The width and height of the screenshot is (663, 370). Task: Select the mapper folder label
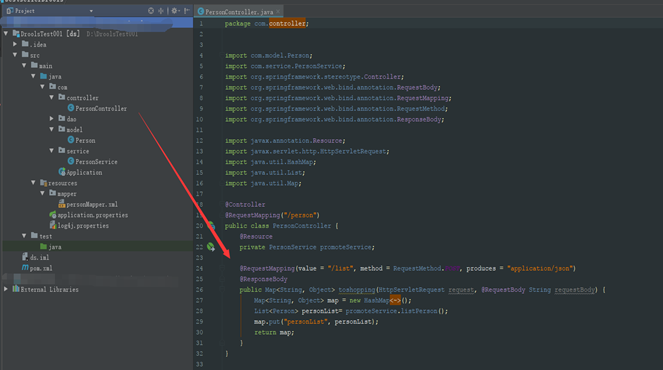(67, 194)
